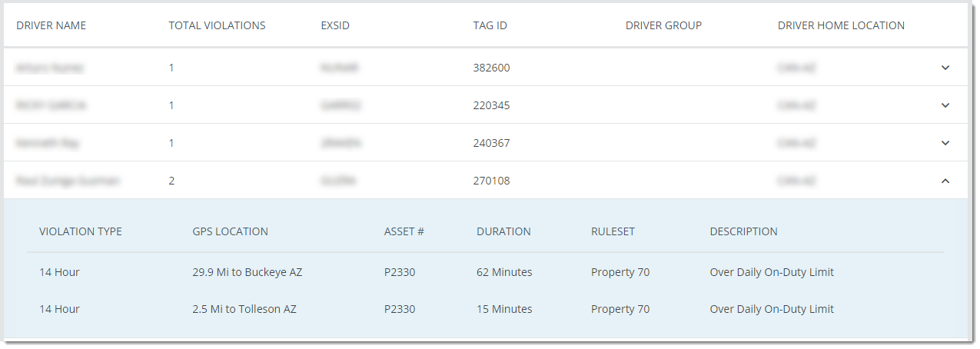Click the Ruleset sub-header

[x=613, y=231]
